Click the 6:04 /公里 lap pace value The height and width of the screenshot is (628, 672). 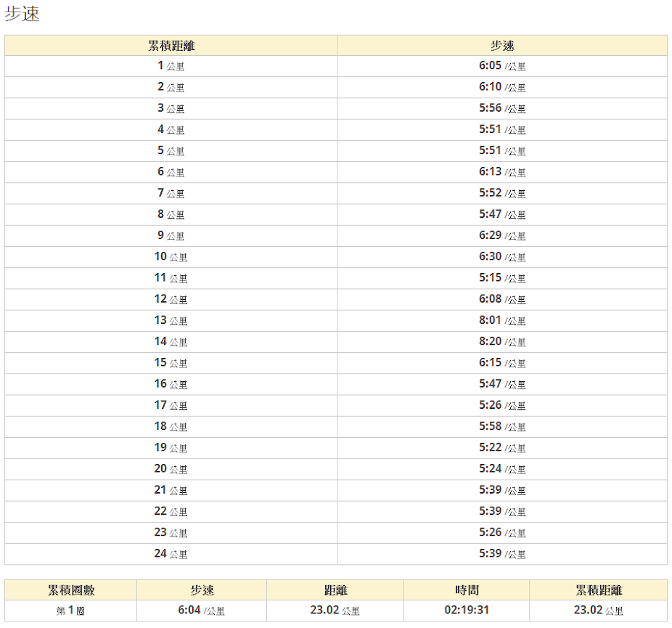[202, 611]
